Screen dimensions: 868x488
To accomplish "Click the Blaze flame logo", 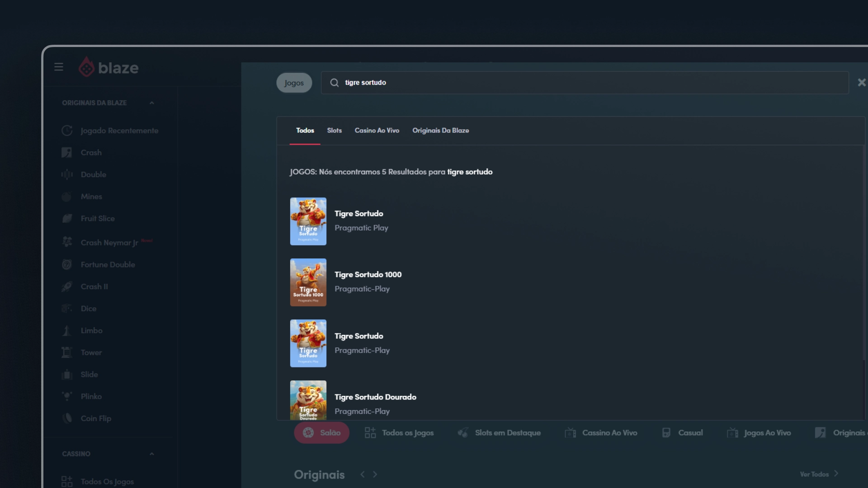I will pos(86,67).
